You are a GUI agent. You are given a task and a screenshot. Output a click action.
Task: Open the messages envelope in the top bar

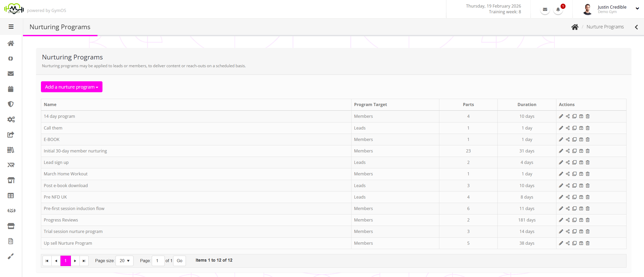545,10
